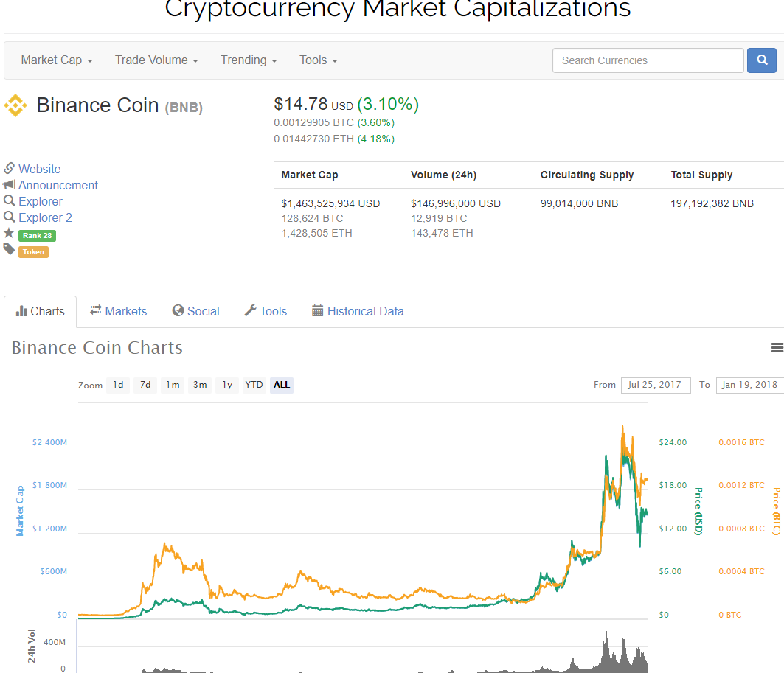Image resolution: width=784 pixels, height=673 pixels.
Task: Expand the Market Cap dropdown menu
Action: pos(57,60)
